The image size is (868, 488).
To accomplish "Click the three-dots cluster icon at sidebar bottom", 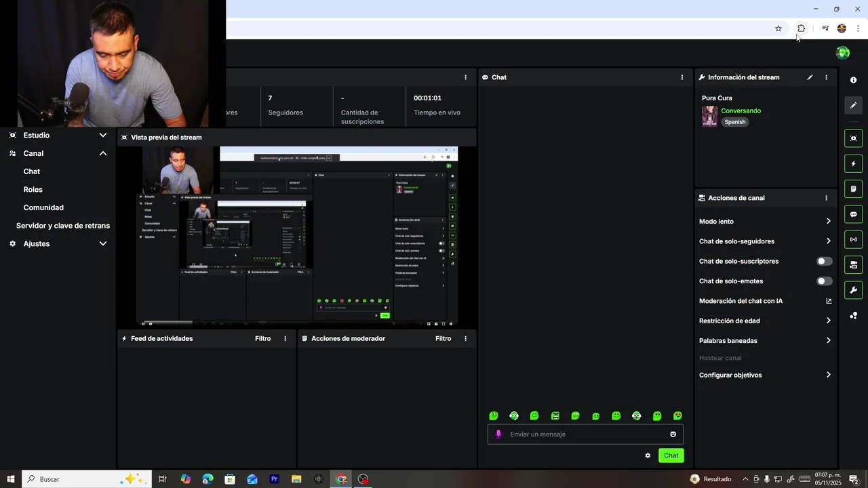I will (x=853, y=315).
